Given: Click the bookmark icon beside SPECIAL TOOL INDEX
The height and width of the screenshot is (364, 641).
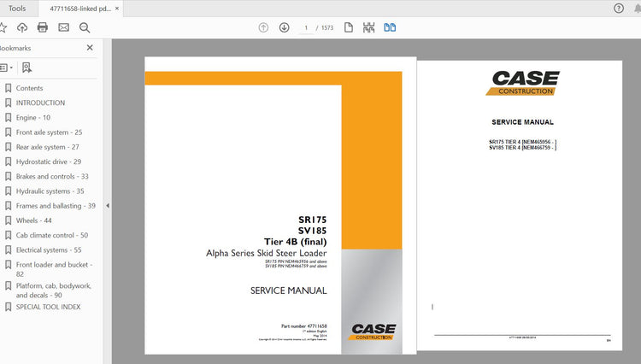Looking at the screenshot, I should pyautogui.click(x=8, y=307).
